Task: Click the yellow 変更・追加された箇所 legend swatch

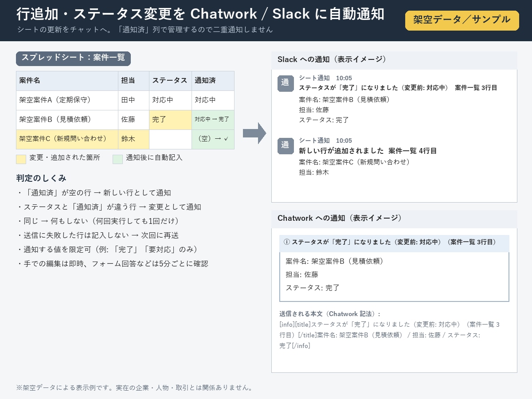Action: click(21, 159)
